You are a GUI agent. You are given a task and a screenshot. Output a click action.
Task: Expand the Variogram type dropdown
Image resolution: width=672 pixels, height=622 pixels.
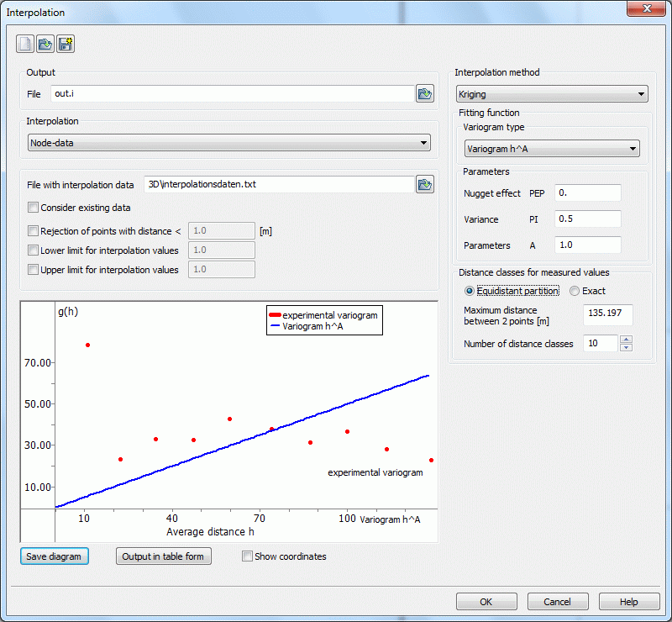pos(552,149)
